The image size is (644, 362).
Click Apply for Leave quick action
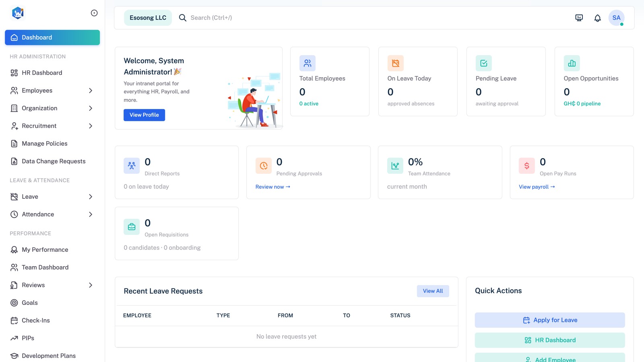tap(550, 320)
